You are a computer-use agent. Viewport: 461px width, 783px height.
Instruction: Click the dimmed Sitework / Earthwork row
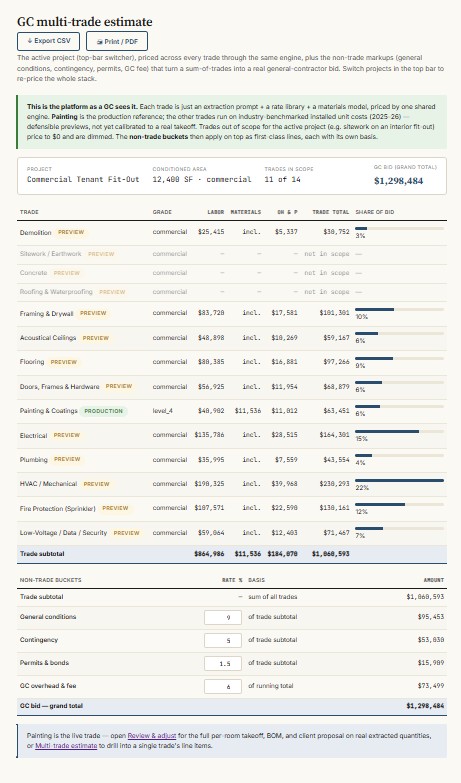pyautogui.click(x=232, y=254)
